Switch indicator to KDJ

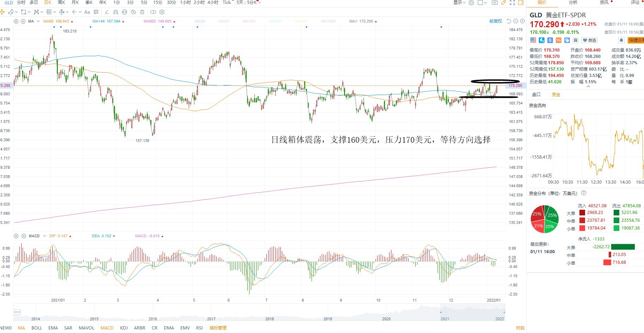124,328
